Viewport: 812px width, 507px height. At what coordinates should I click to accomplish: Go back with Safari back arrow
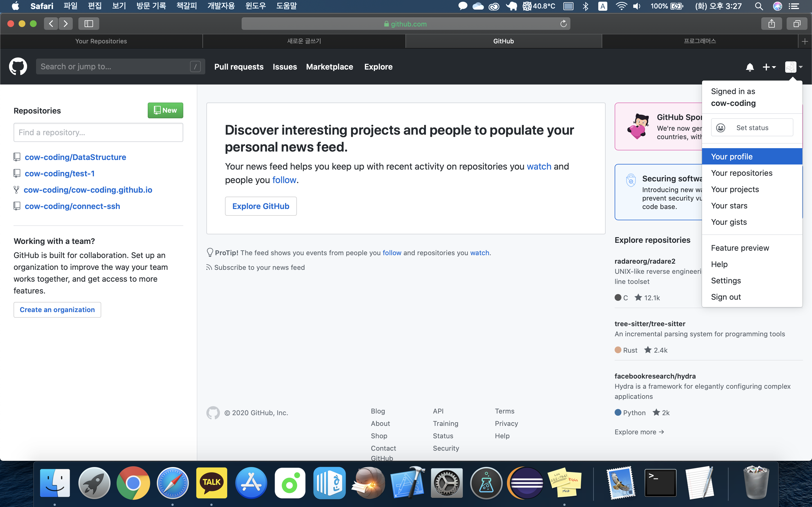point(51,24)
